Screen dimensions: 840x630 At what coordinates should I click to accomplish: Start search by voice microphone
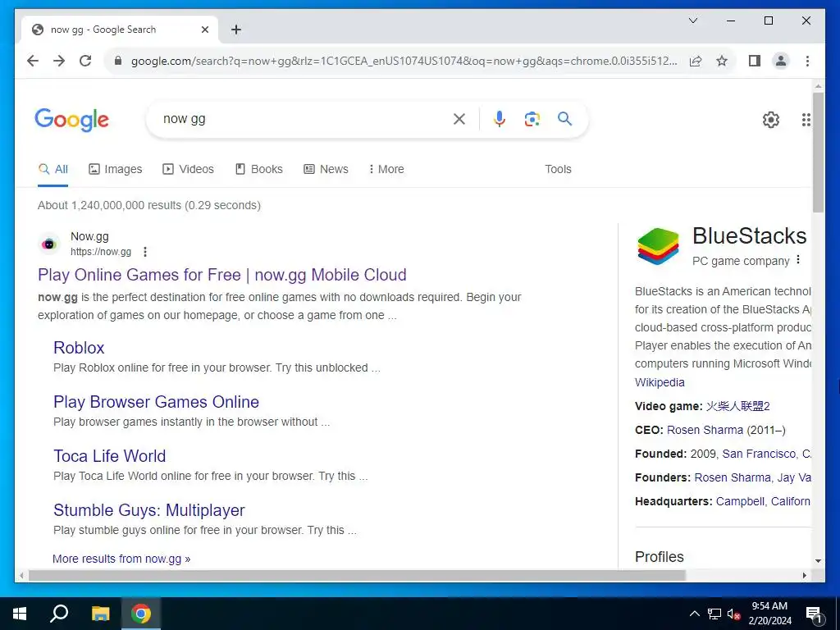coord(500,119)
